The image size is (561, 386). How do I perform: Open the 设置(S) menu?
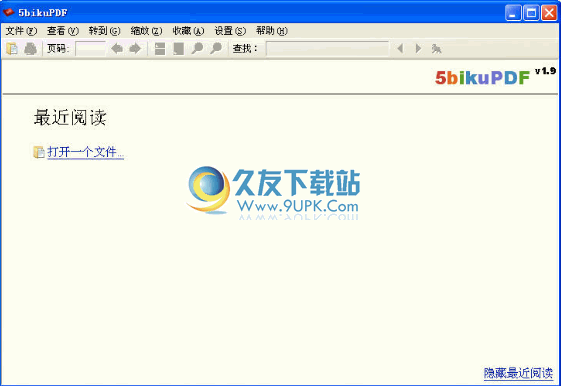coord(230,31)
